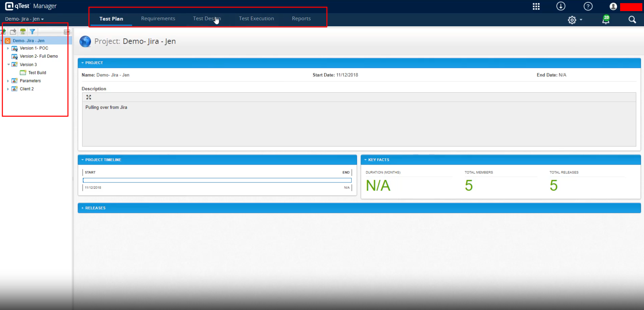The image size is (644, 310).
Task: Select Test Build in the tree
Action: coord(37,73)
